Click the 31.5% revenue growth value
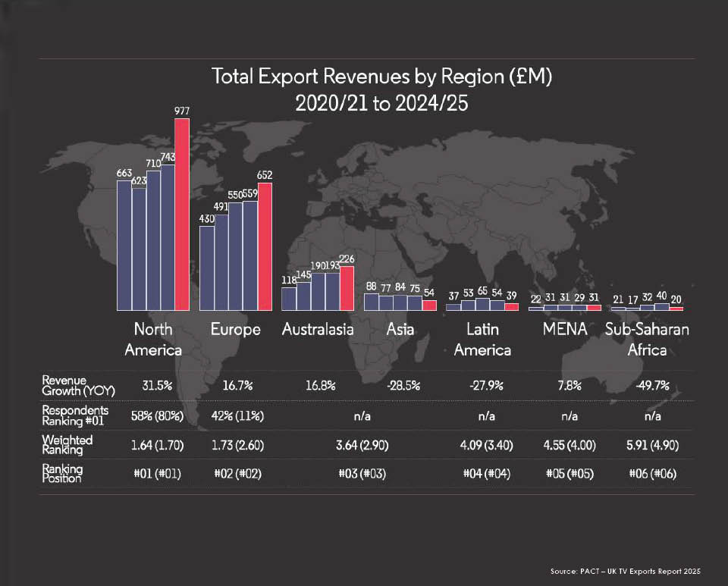Screen dimensions: 728x586 (158, 385)
